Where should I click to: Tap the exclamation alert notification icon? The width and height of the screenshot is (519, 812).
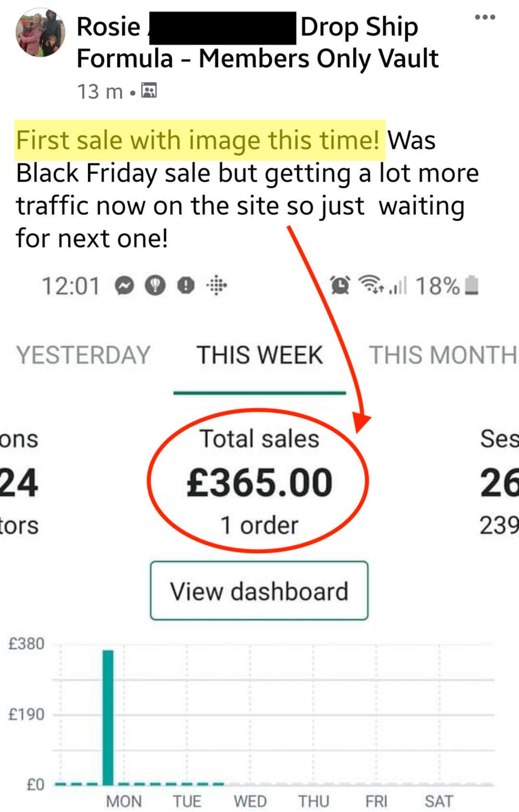click(x=186, y=286)
